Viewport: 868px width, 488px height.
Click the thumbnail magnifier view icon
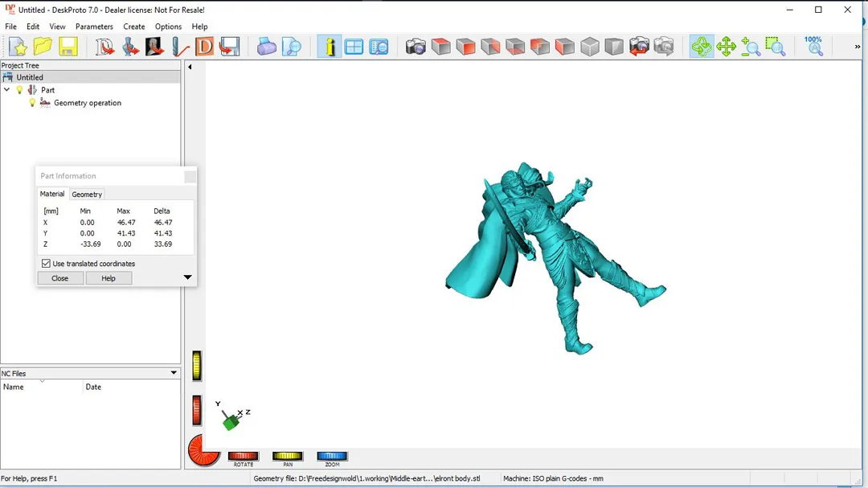[x=379, y=47]
